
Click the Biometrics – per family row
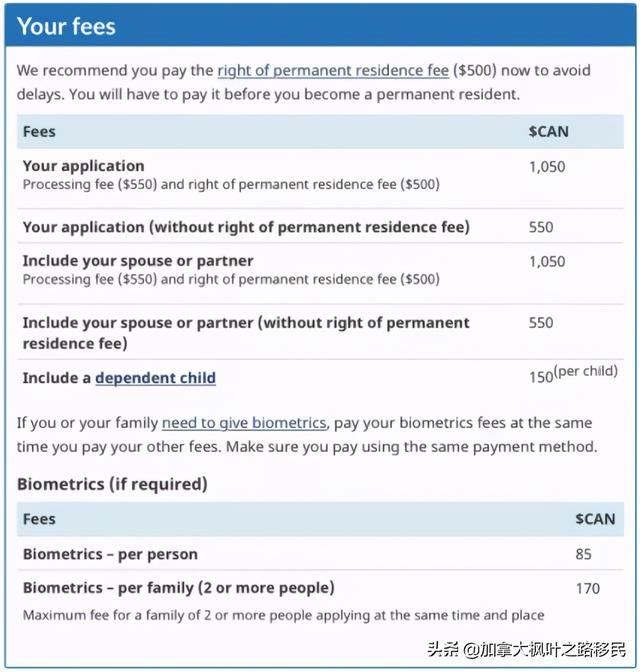pos(178,588)
